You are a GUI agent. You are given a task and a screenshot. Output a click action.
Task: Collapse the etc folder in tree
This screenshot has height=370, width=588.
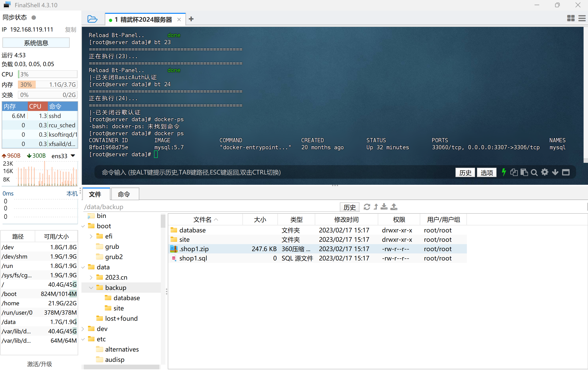(83, 339)
